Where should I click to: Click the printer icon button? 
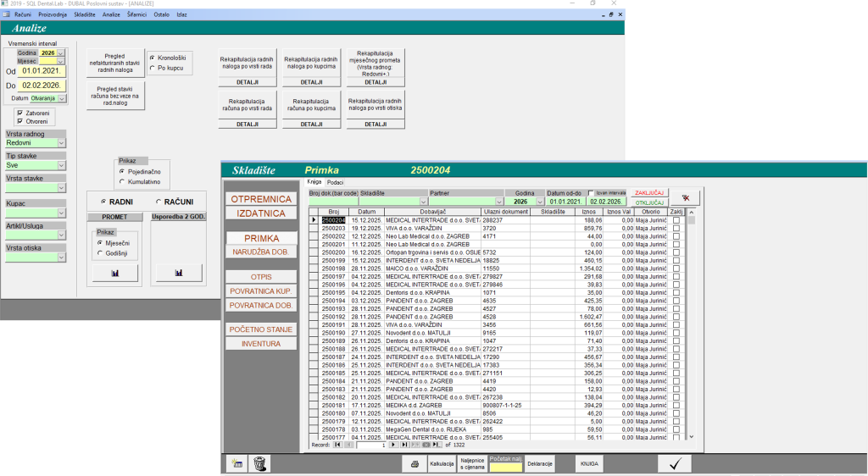point(414,464)
